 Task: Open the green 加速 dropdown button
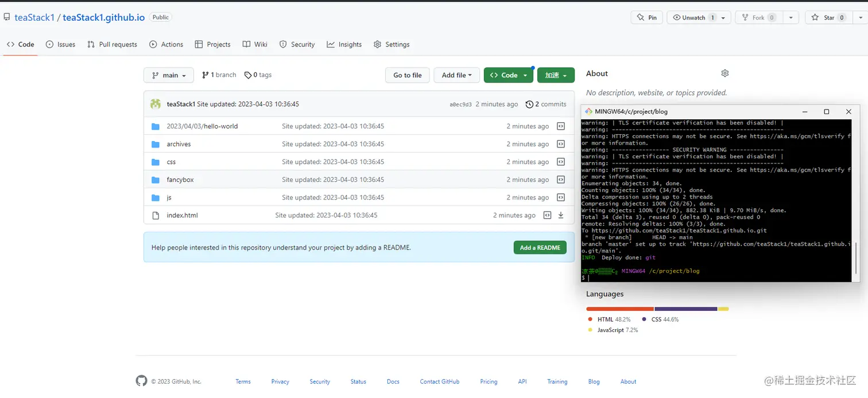[556, 75]
